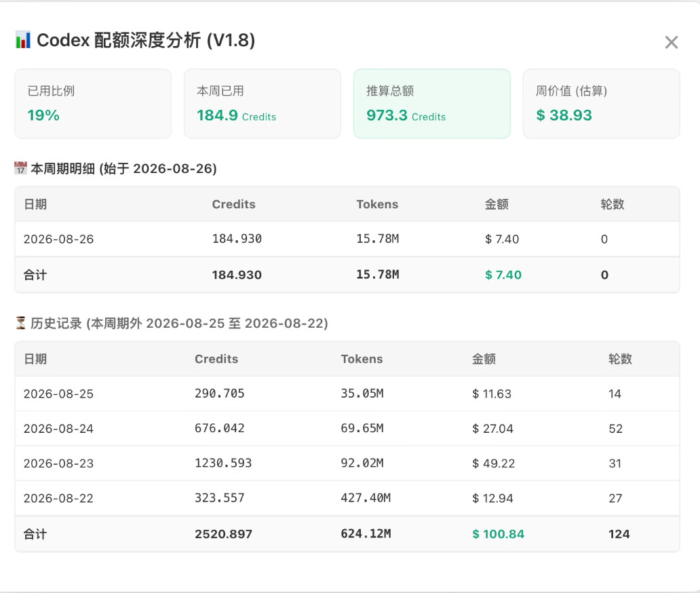
Task: Click the rounds value 31
Action: (615, 463)
